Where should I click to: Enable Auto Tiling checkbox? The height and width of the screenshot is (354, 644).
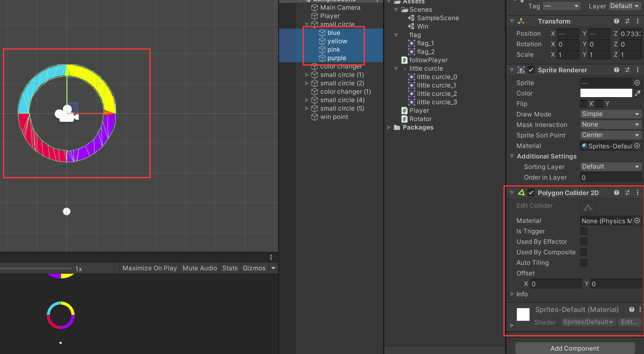(x=583, y=263)
